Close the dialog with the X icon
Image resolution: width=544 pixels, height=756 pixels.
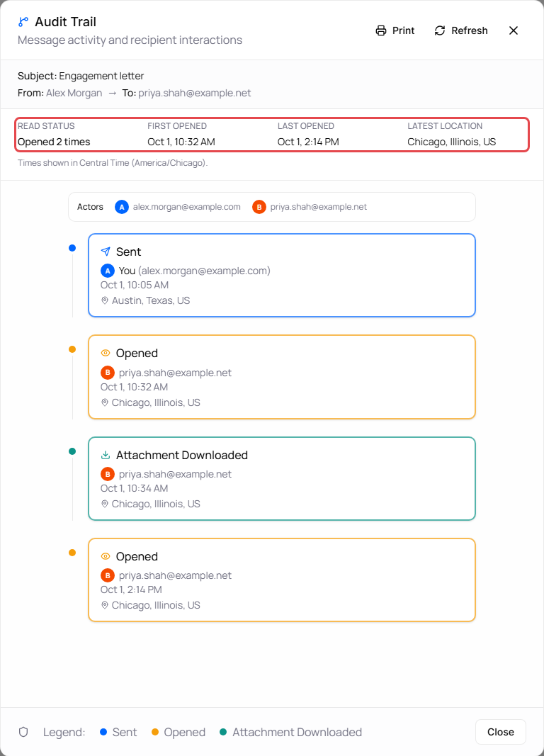pyautogui.click(x=514, y=30)
